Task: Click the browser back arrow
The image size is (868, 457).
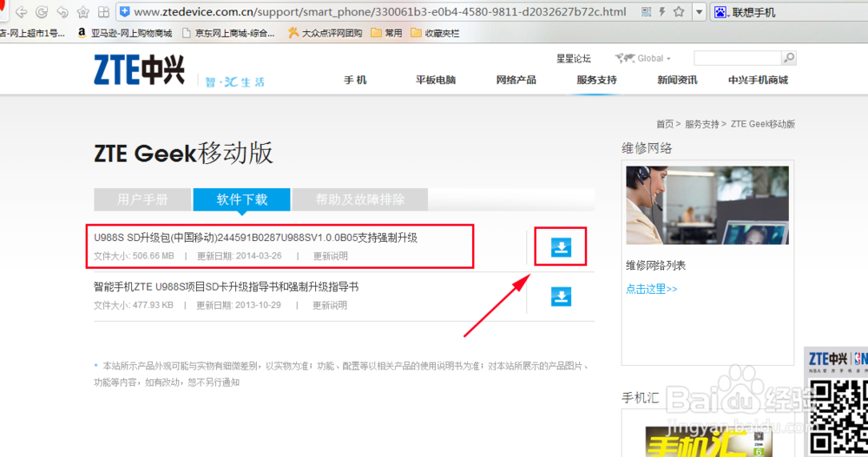Action: 21,11
